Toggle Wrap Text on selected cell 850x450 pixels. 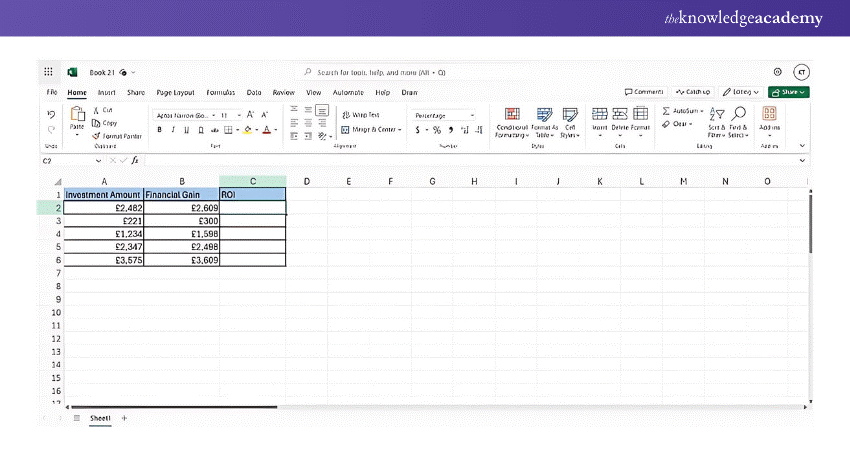click(x=361, y=115)
